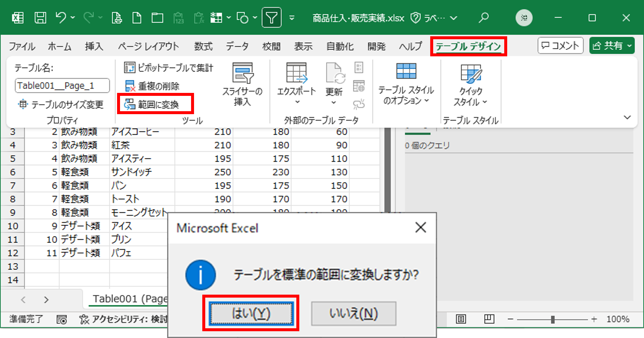This screenshot has height=338, width=644.
Task: Click the Table name input field
Action: coord(62,86)
